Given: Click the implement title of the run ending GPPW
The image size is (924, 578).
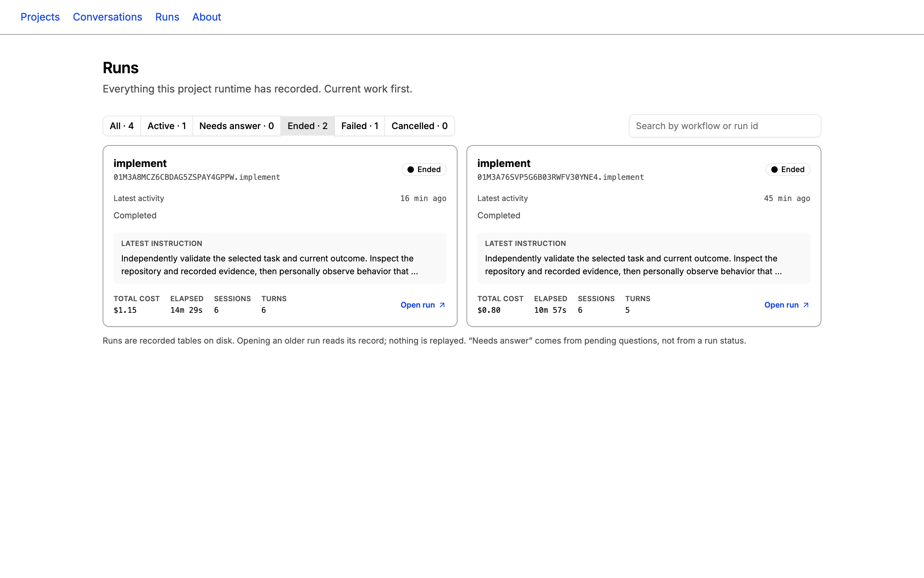Looking at the screenshot, I should 140,163.
